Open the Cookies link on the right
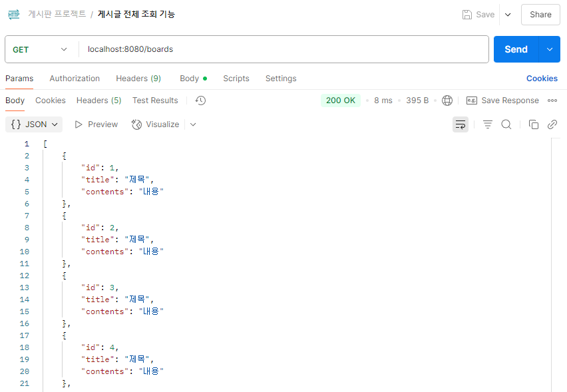 pos(542,79)
